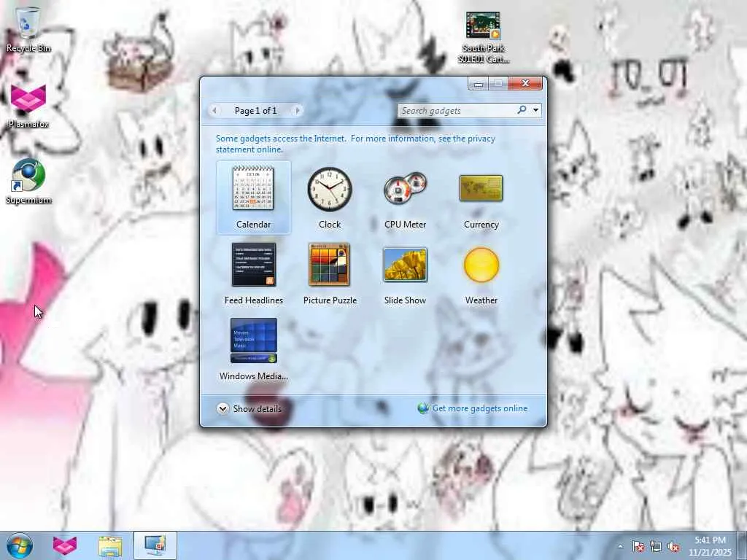Go to the next gadget page
747x560 pixels.
pyautogui.click(x=298, y=111)
